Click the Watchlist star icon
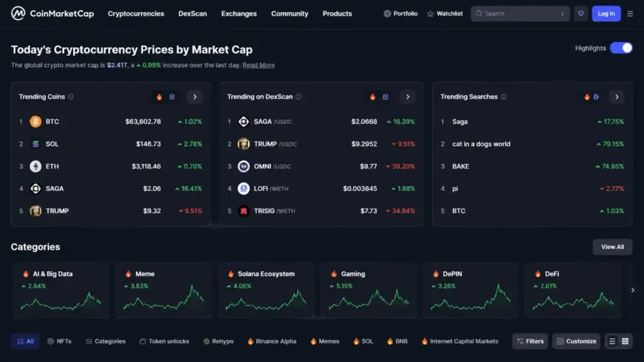Viewport: 644px width, 362px height. 430,14
